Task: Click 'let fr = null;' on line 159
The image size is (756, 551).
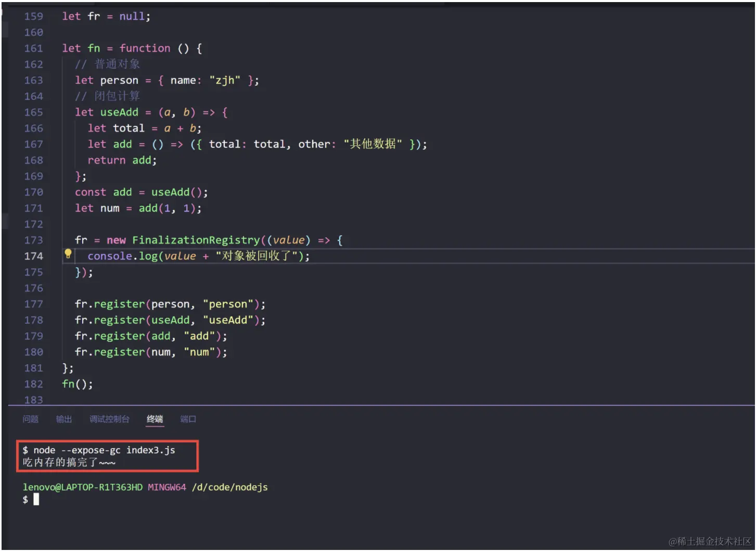Action: (x=106, y=16)
